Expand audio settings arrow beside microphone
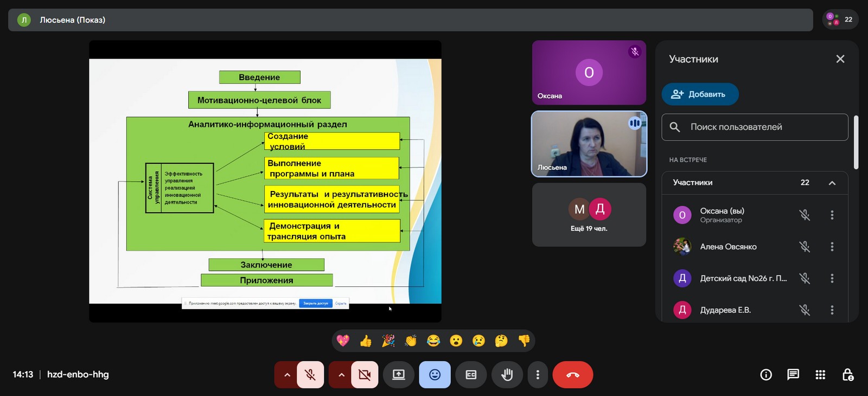The height and width of the screenshot is (396, 868). tap(287, 375)
